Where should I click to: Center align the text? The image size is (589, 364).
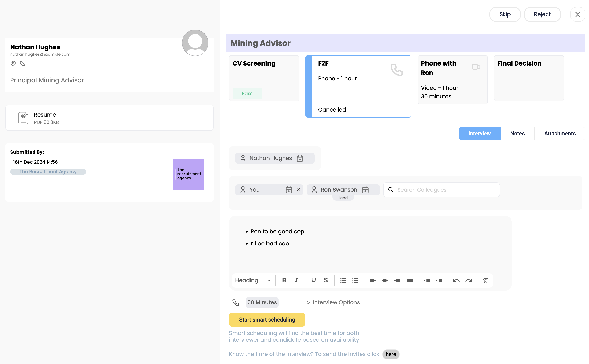385,280
